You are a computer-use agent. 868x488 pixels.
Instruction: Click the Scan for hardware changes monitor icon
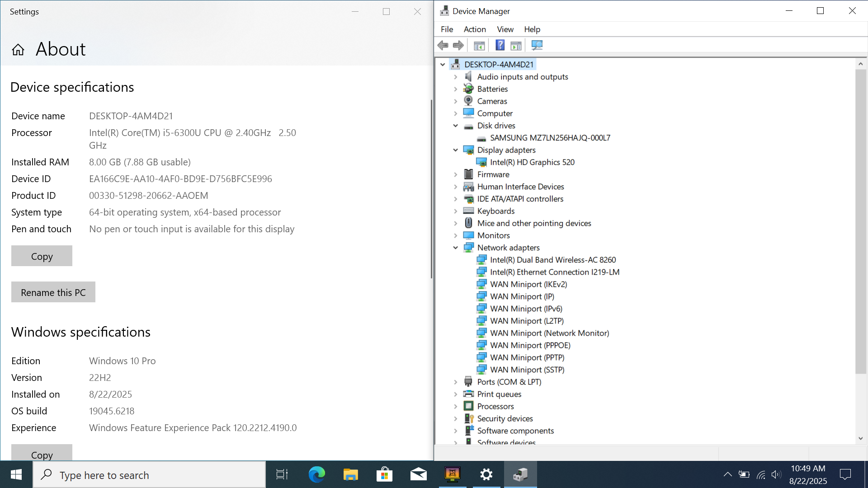pos(537,45)
